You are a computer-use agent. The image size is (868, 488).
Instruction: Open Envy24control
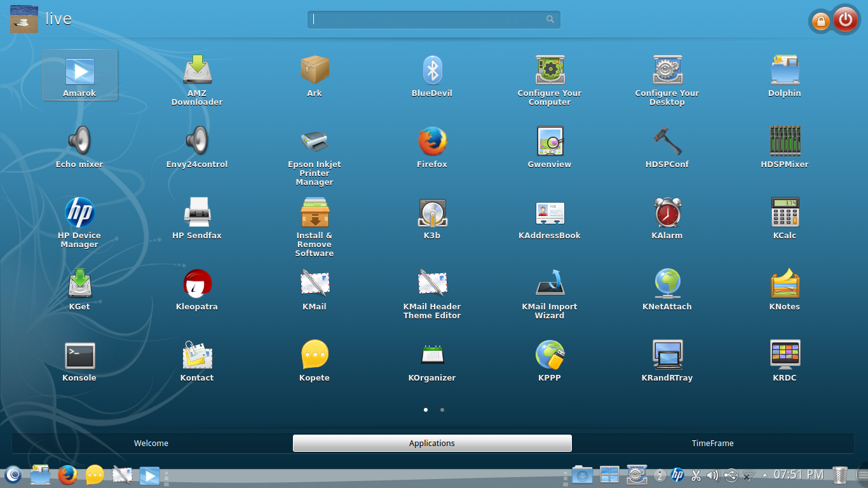click(197, 146)
